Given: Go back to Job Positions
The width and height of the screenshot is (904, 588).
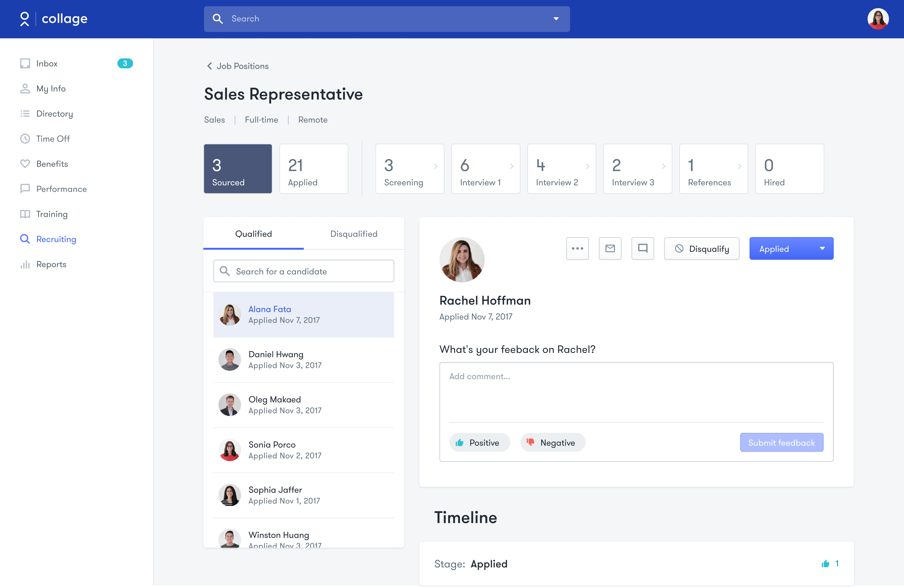Looking at the screenshot, I should pos(238,66).
